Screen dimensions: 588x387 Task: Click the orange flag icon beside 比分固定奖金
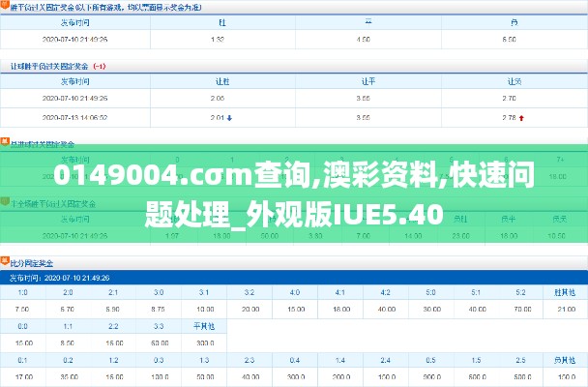[x=5, y=261]
